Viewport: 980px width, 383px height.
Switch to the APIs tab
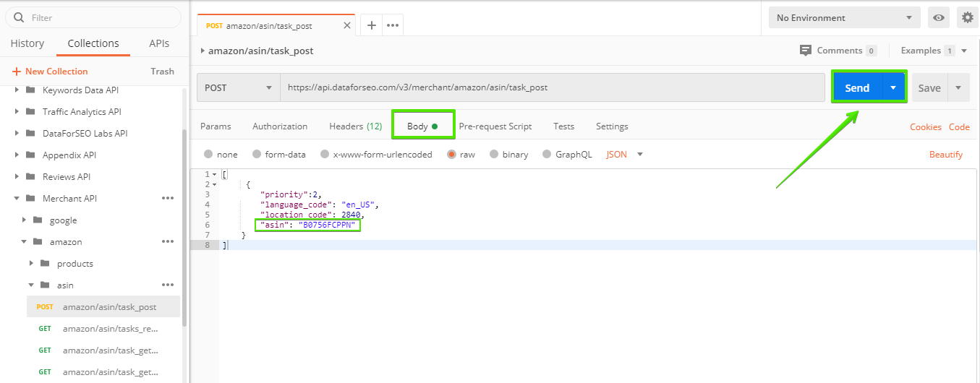[159, 43]
